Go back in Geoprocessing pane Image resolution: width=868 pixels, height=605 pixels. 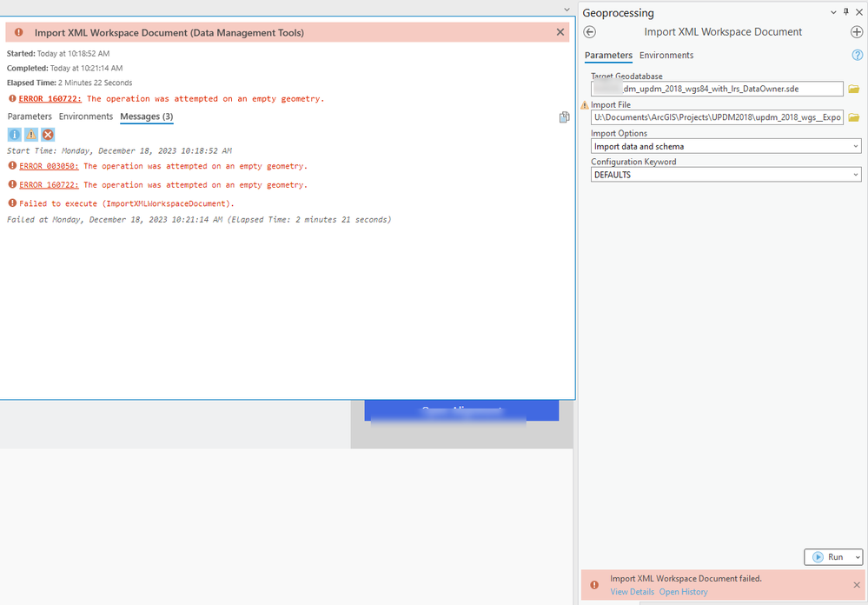coord(590,32)
